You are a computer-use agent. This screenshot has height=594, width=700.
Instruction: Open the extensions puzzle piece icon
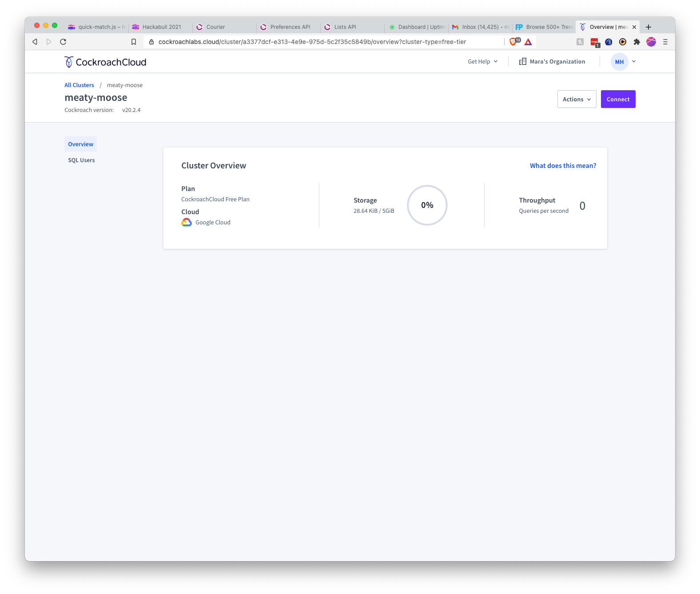tap(637, 42)
